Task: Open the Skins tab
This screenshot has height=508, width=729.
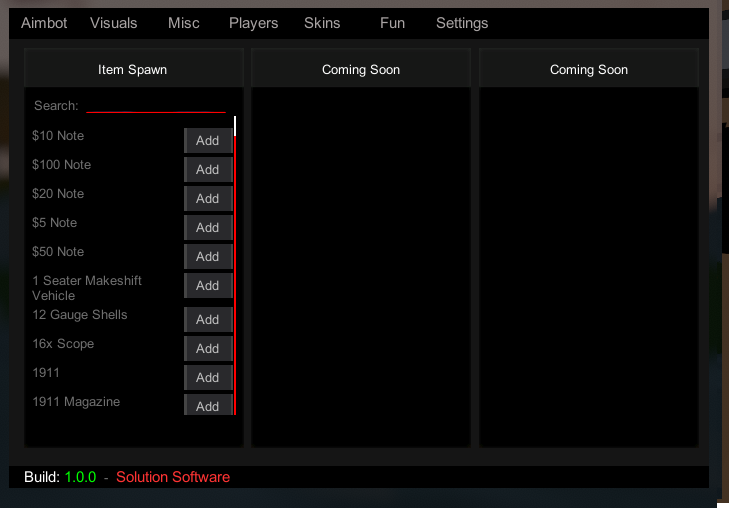Action: click(x=322, y=23)
